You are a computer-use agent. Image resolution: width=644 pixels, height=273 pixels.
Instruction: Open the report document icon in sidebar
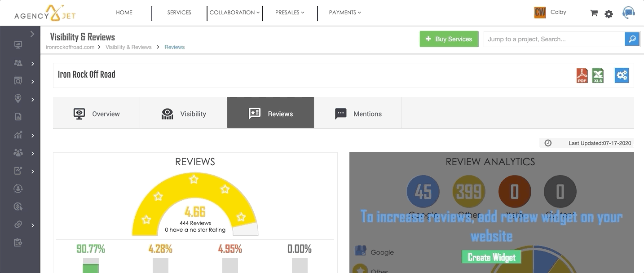click(18, 117)
